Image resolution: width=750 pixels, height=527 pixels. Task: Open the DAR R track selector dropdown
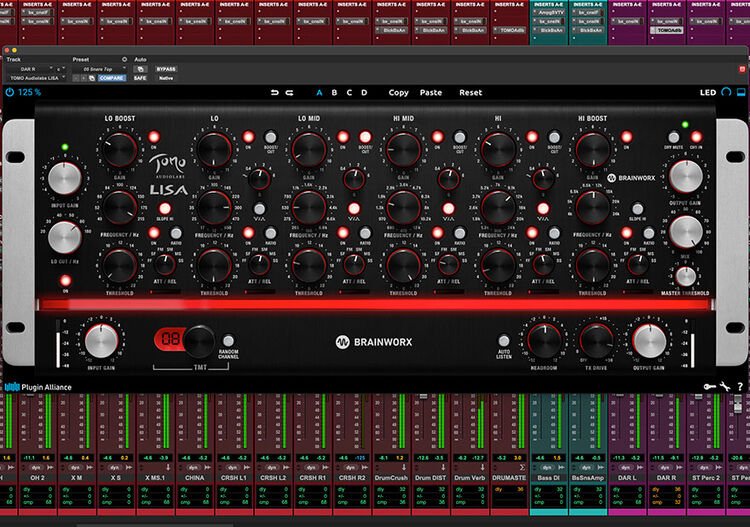pos(30,69)
